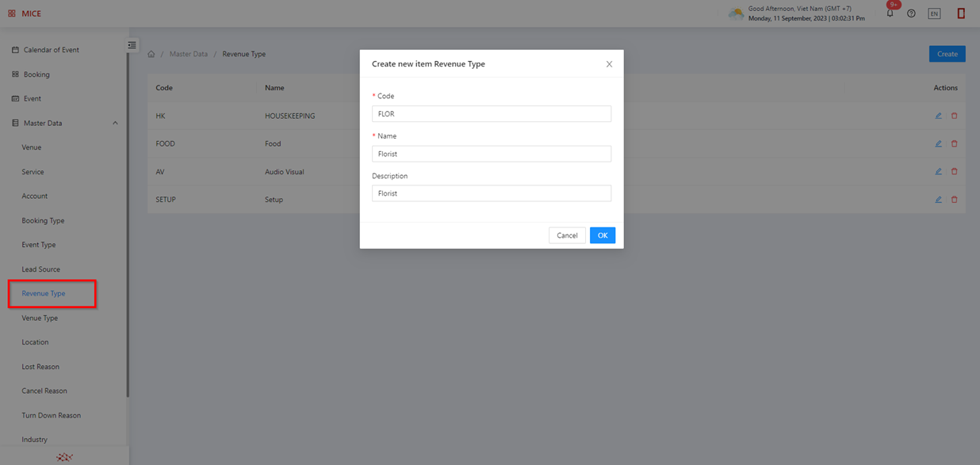
Task: Edit the HK HOUSEKEEPING row
Action: click(938, 116)
